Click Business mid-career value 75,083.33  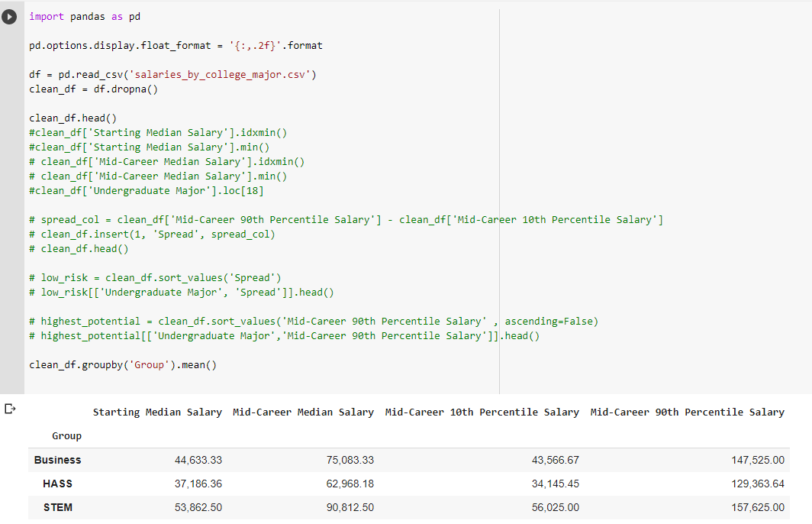pos(350,460)
